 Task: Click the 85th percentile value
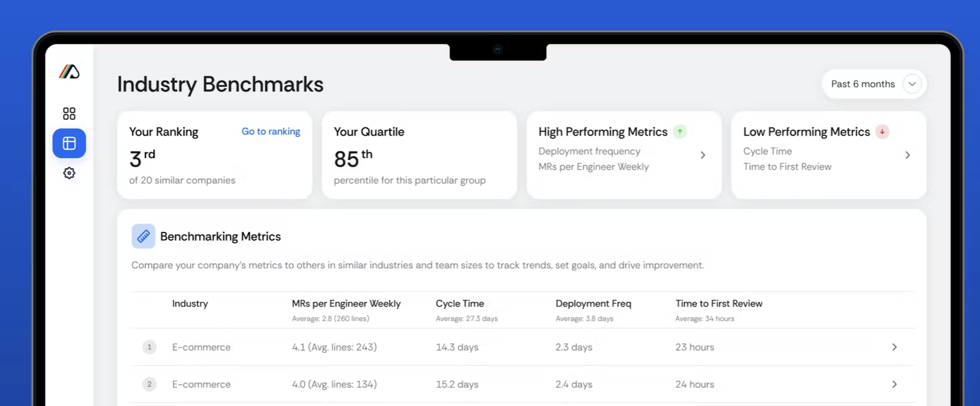point(353,159)
